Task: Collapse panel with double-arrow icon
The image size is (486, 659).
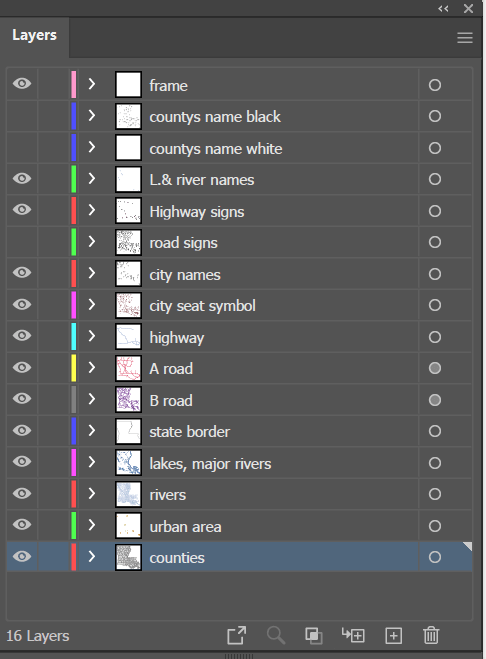Action: [443, 8]
